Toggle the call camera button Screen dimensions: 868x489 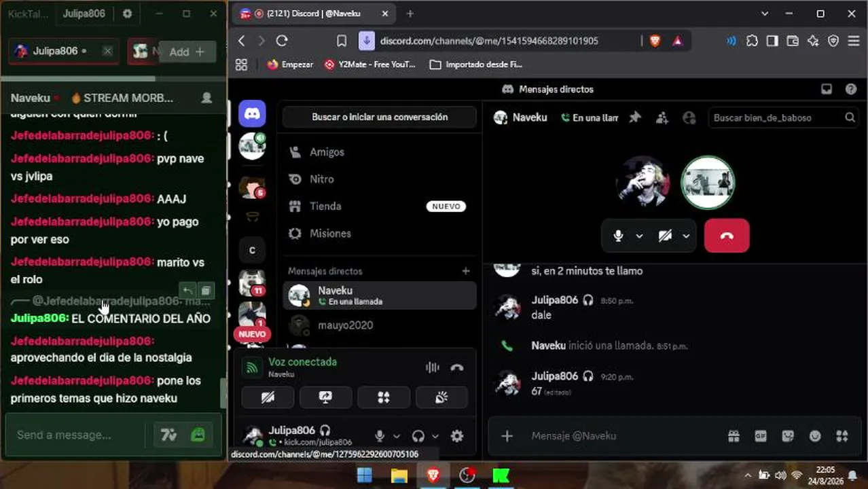665,236
